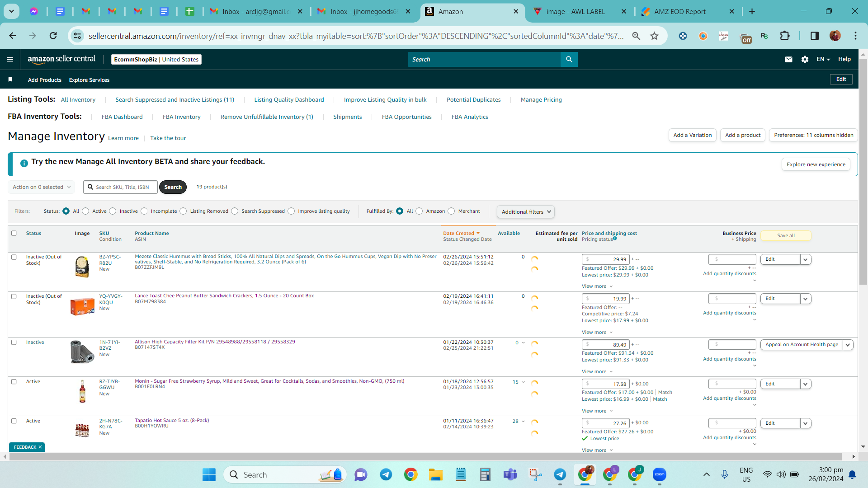Check the select-all checkbox in table header

pyautogui.click(x=14, y=233)
